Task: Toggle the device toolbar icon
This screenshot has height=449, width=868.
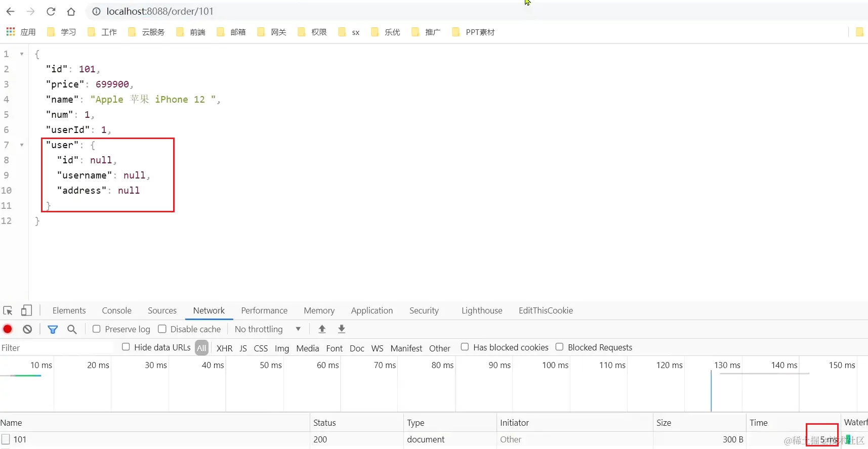Action: click(26, 310)
